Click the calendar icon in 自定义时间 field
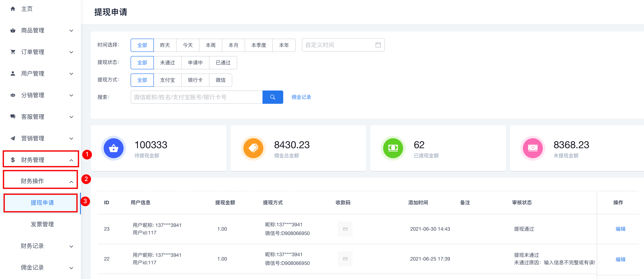 [x=378, y=45]
